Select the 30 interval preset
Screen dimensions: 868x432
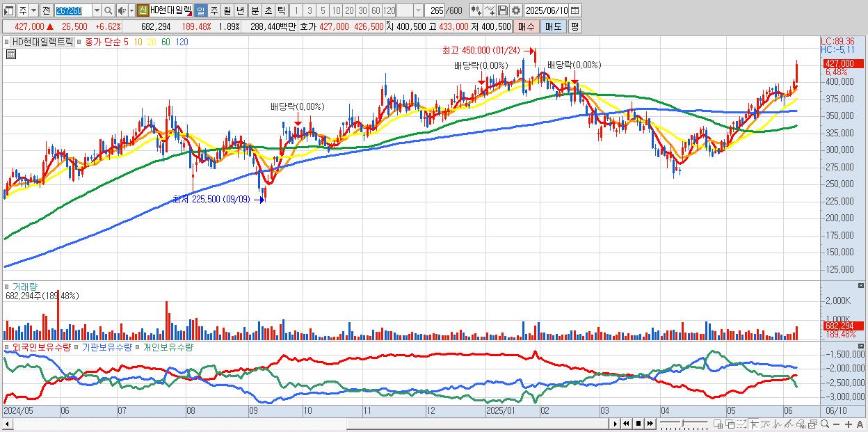click(x=362, y=10)
